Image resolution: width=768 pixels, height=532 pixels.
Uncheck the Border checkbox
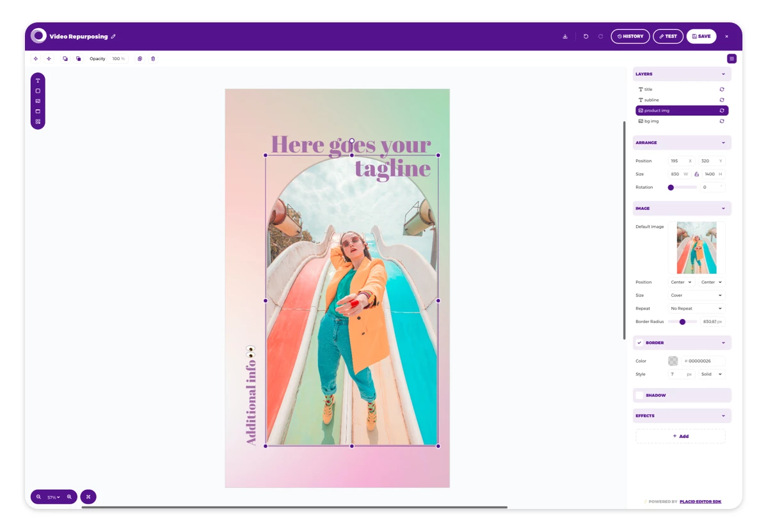tap(639, 343)
